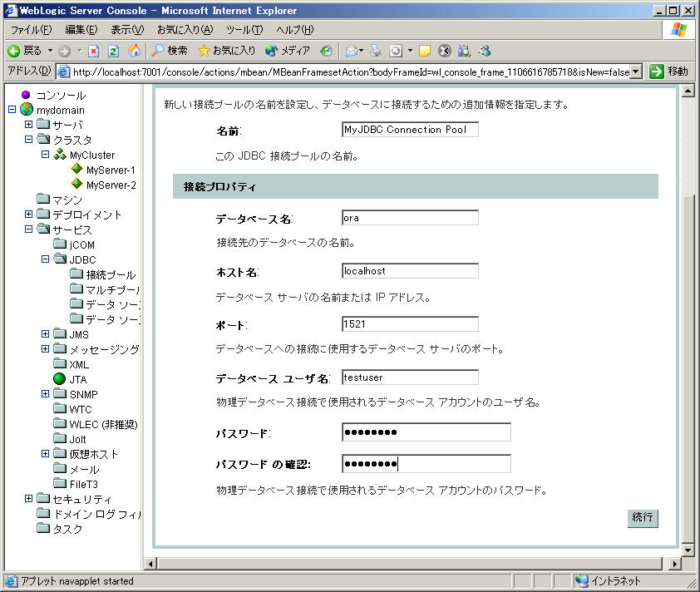Image resolution: width=700 pixels, height=592 pixels.
Task: Click the mydomain globe icon
Action: pos(27,110)
